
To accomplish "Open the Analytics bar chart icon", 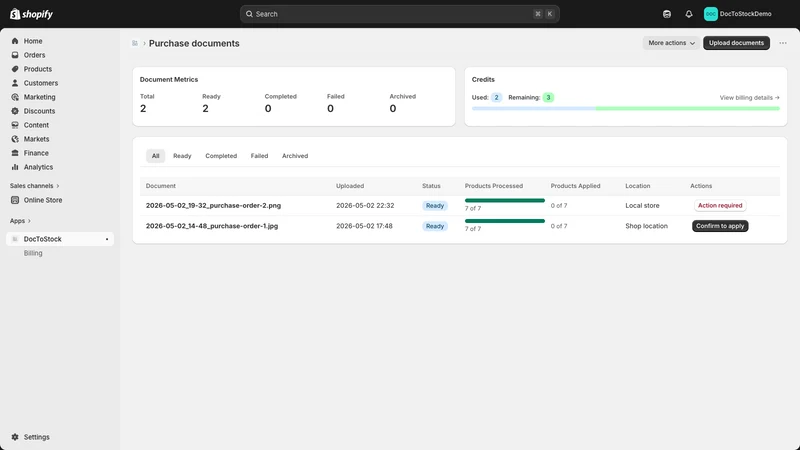I will tap(15, 167).
